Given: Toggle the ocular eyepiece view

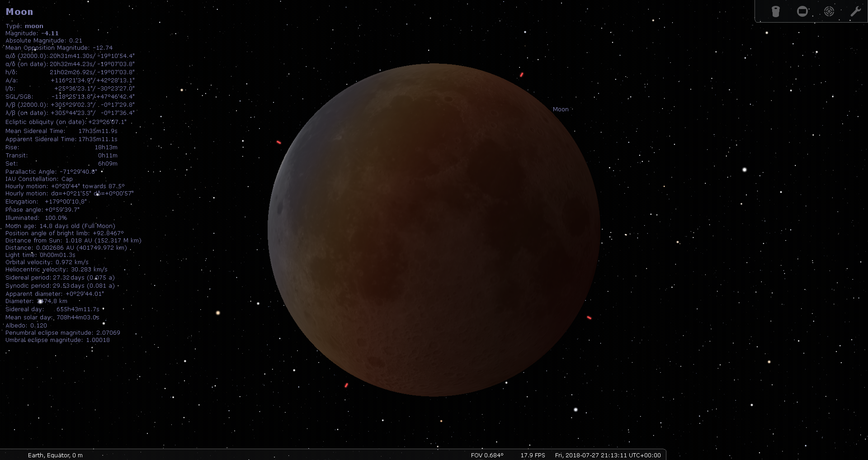Looking at the screenshot, I should point(776,11).
